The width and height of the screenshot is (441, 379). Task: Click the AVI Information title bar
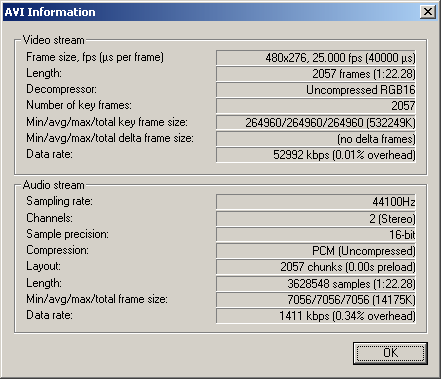[220, 12]
